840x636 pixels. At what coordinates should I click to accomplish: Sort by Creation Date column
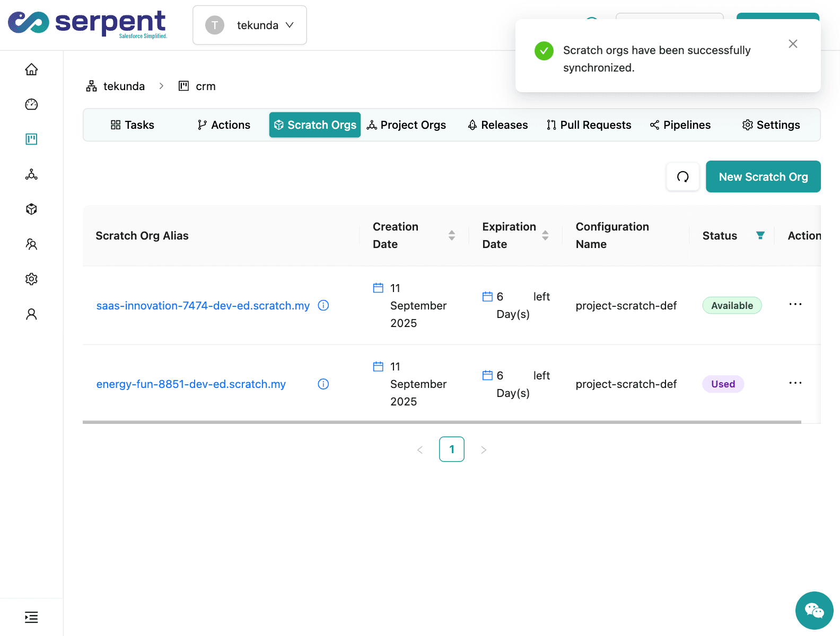(451, 235)
